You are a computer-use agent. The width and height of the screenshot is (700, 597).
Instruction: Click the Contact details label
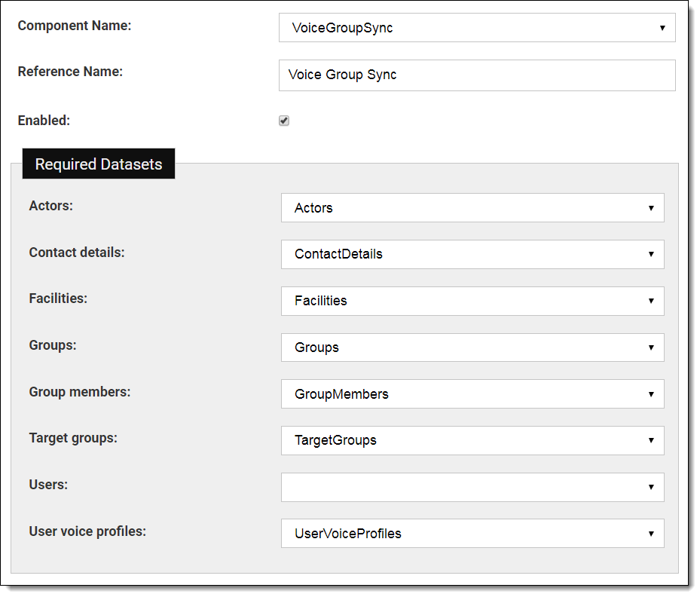pyautogui.click(x=77, y=253)
